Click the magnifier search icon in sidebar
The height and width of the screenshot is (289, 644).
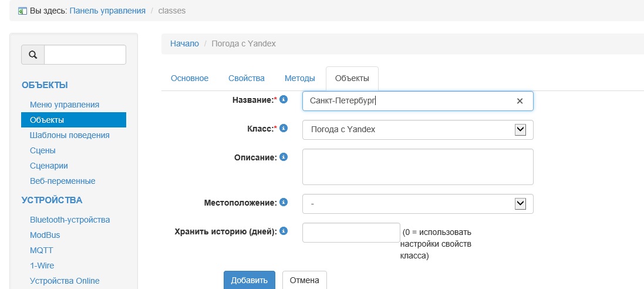33,55
